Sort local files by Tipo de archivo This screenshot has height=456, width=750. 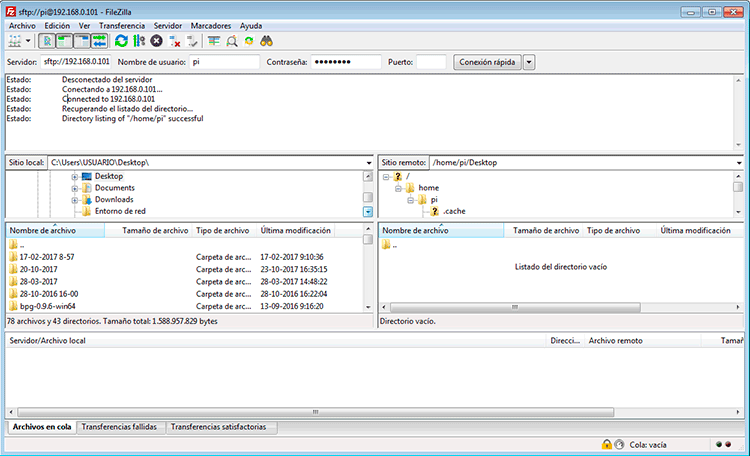(224, 231)
